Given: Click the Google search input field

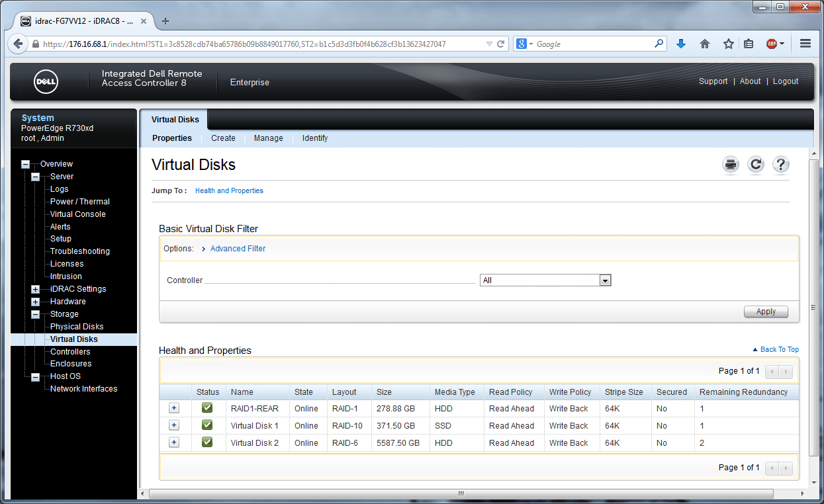Looking at the screenshot, I should pyautogui.click(x=594, y=44).
